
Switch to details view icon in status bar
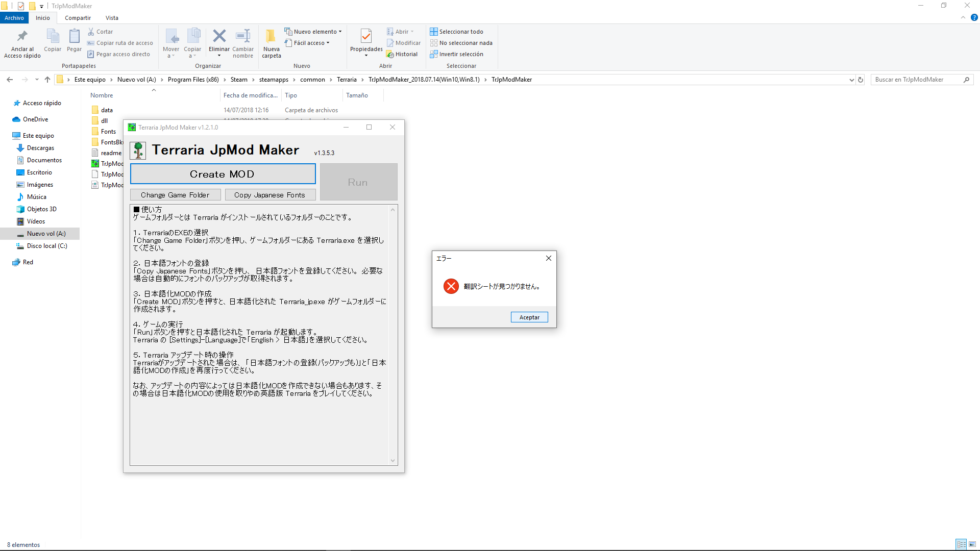pos(961,544)
